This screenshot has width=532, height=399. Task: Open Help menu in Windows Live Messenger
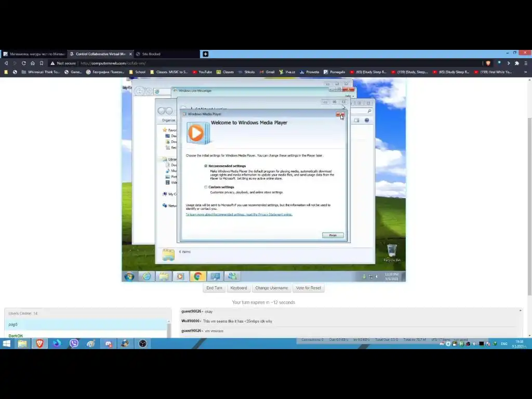pos(348,96)
